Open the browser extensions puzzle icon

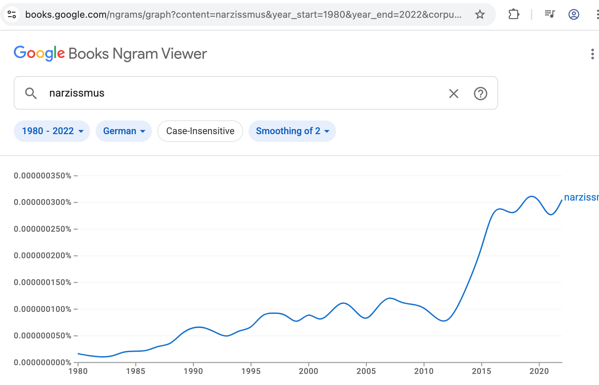(513, 15)
